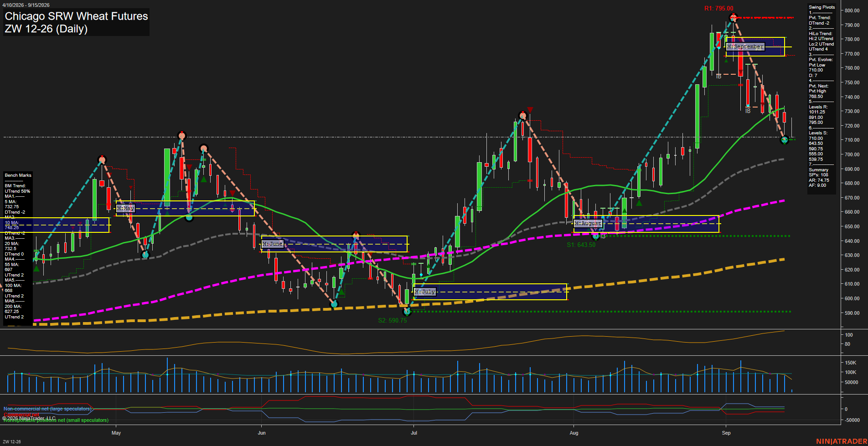Click the date range "4/10/2026 - 9/15/2026"
The height and width of the screenshot is (446, 868).
26,5
